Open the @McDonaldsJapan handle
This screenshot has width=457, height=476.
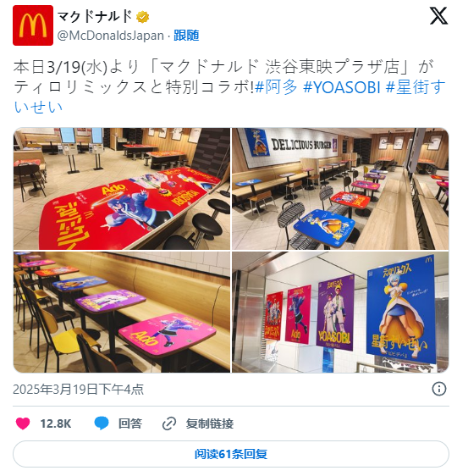tap(111, 36)
